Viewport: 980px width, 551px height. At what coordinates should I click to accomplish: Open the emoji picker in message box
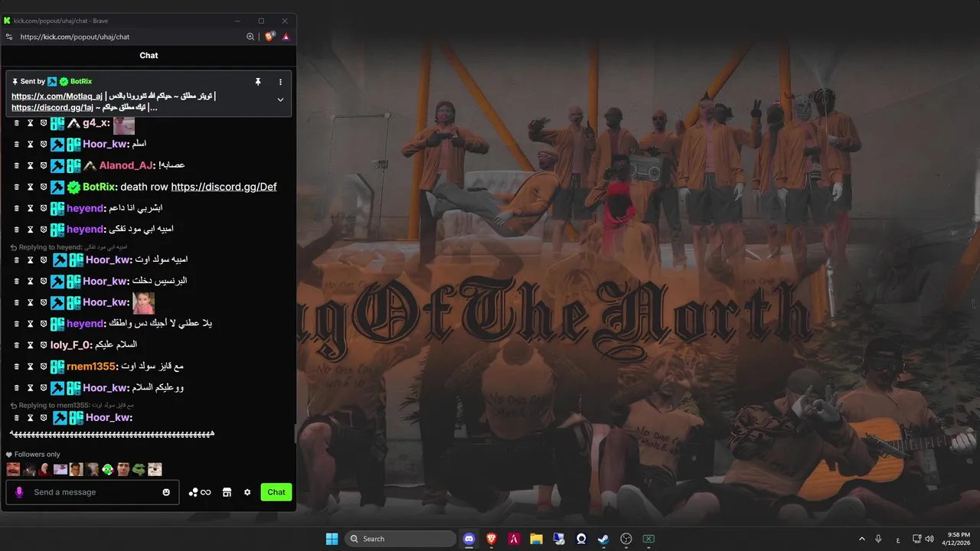166,492
